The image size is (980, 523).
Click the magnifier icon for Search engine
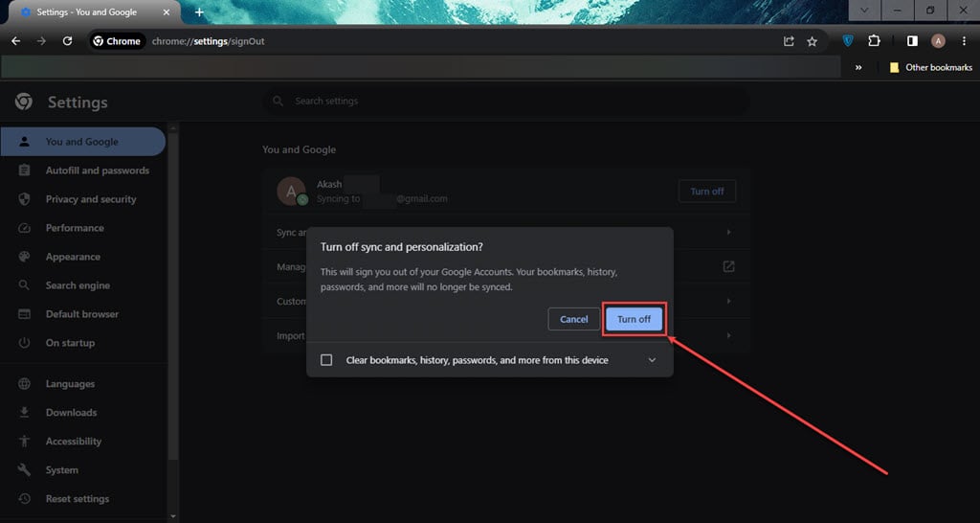click(24, 285)
